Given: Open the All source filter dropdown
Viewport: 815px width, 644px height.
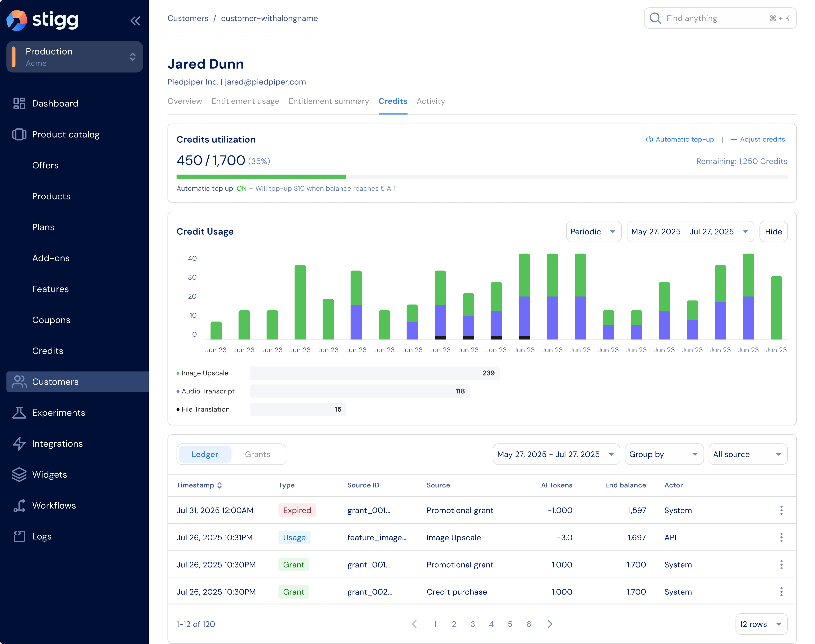Looking at the screenshot, I should pos(748,454).
